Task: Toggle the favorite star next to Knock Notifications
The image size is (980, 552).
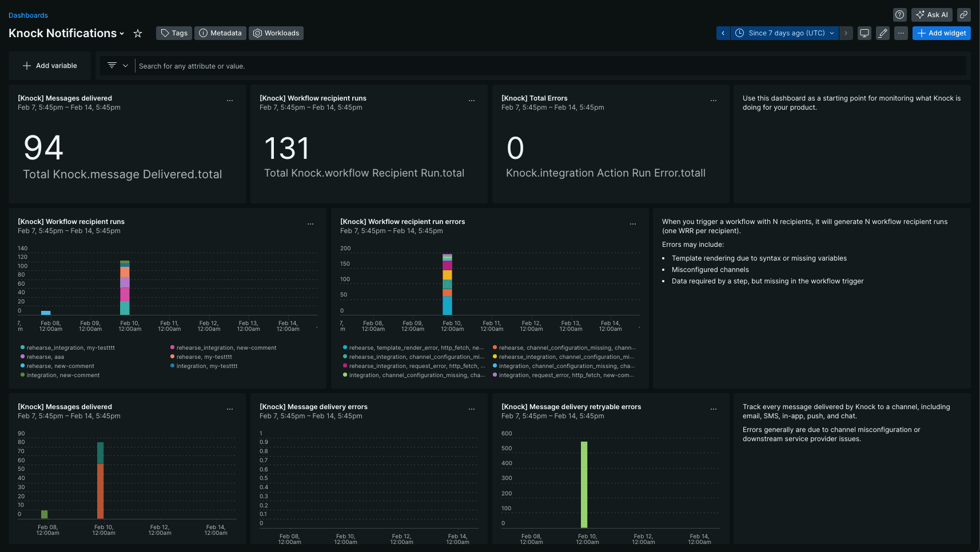Action: pyautogui.click(x=137, y=33)
